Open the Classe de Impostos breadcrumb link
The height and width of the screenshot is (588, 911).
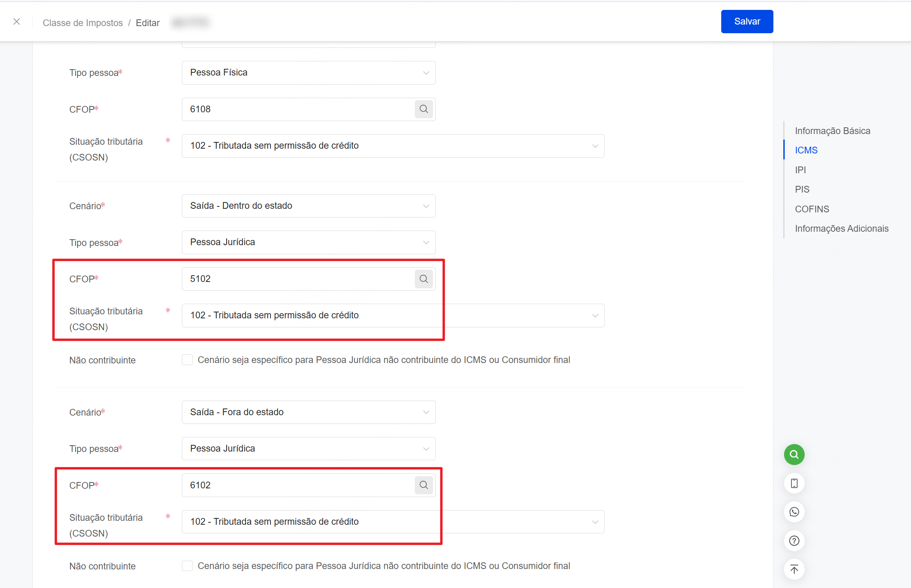pos(83,23)
